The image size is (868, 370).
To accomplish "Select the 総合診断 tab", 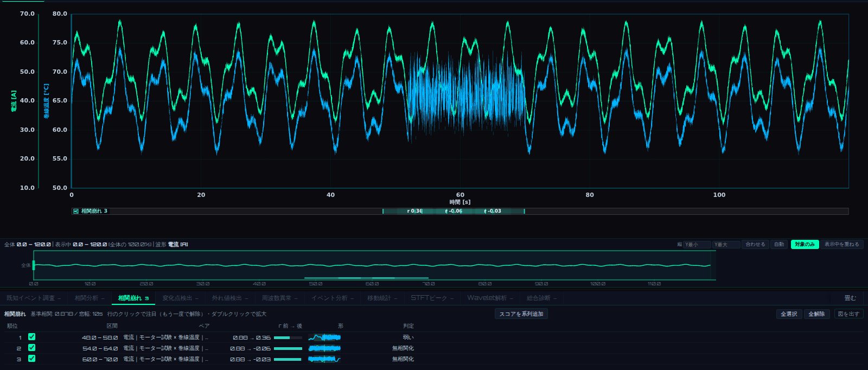I will (541, 298).
